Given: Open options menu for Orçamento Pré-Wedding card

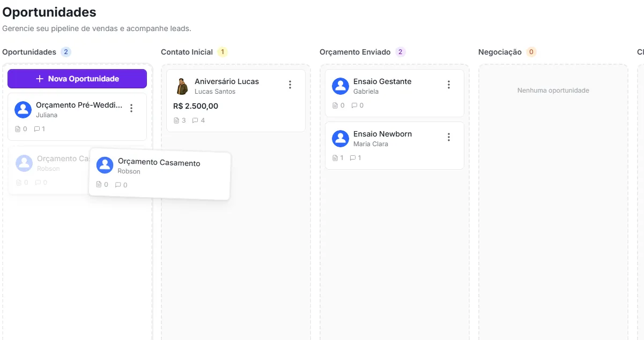Looking at the screenshot, I should click(x=131, y=108).
